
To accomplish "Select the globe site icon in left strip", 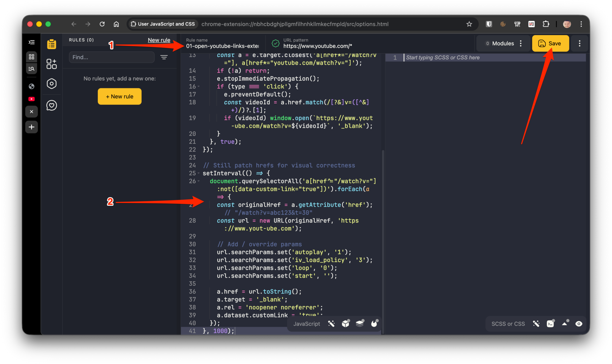I will click(32, 86).
